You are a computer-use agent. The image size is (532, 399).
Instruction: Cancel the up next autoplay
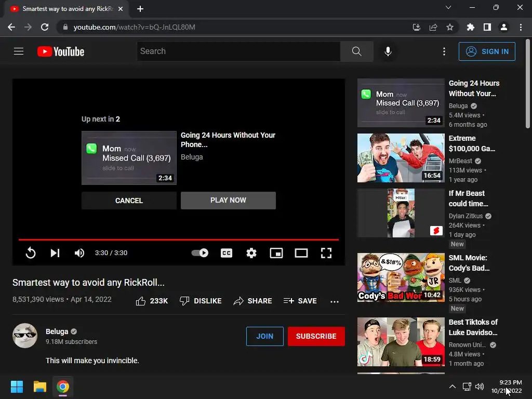129,201
